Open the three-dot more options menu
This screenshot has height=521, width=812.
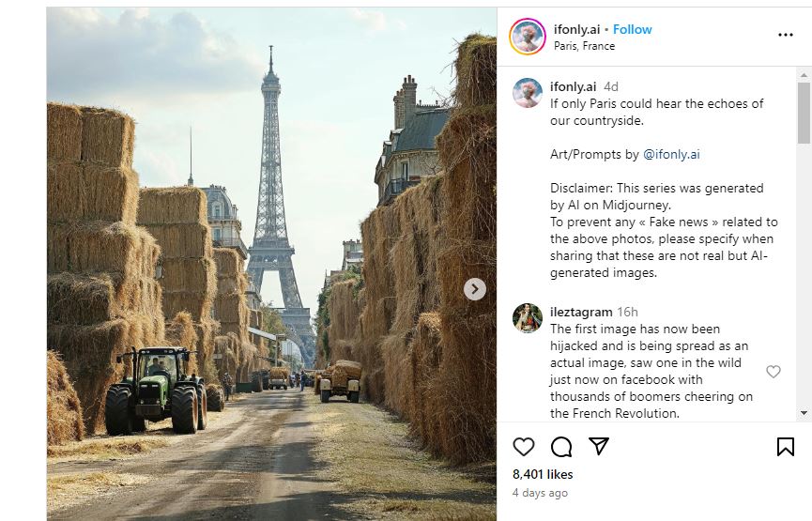tap(786, 36)
